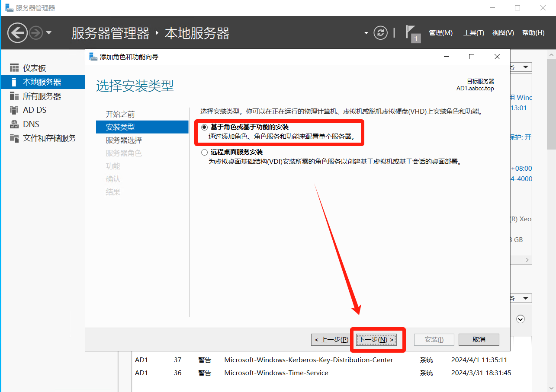The height and width of the screenshot is (392, 556).
Task: Select 远程桌面服务安装 radio button
Action: point(204,152)
